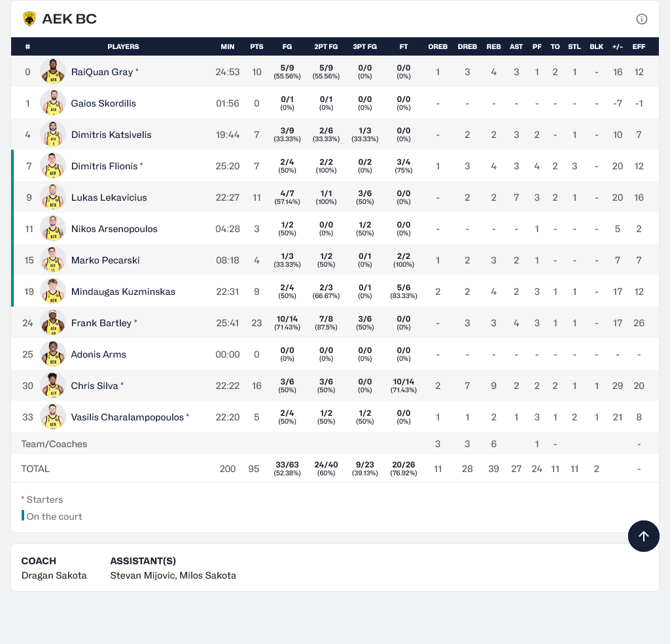Sort players by EFF column header
The image size is (670, 644).
(639, 46)
